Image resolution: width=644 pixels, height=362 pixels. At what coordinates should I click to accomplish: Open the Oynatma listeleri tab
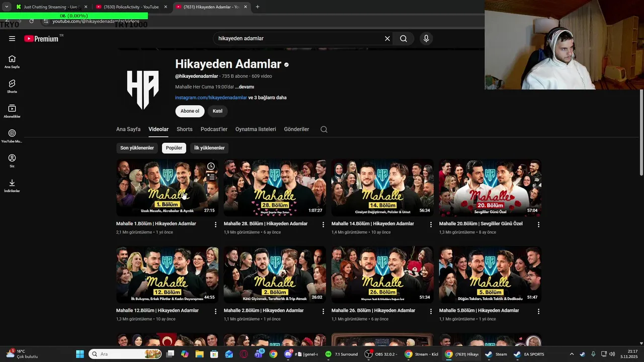tap(256, 129)
